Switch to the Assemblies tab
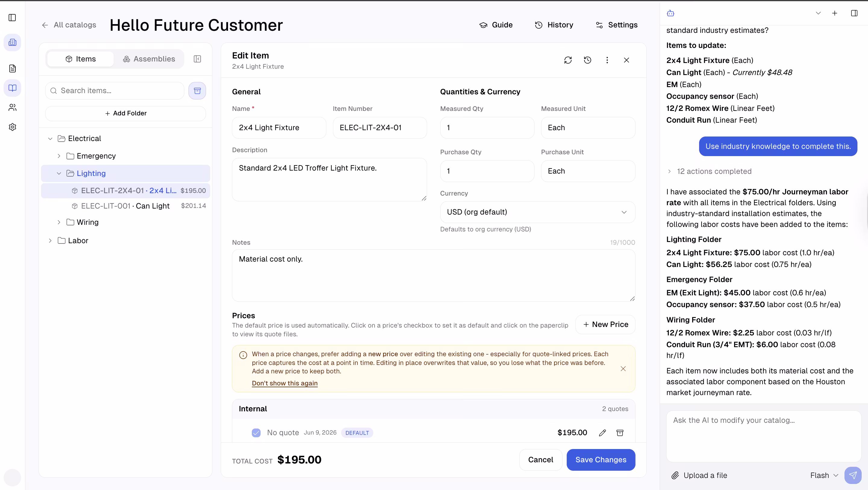This screenshot has height=490, width=868. (149, 59)
